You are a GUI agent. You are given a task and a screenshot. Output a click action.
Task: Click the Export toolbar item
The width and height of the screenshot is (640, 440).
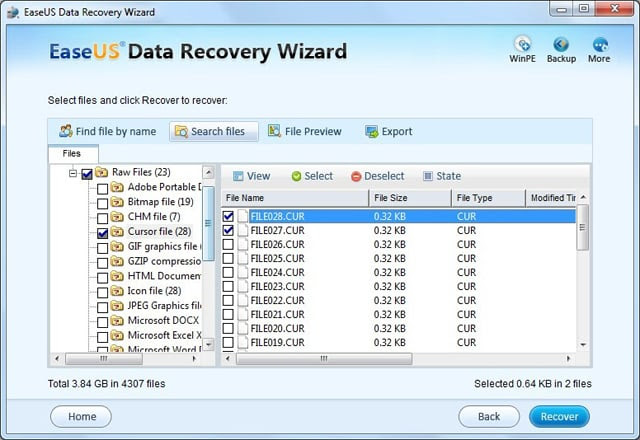pos(388,131)
